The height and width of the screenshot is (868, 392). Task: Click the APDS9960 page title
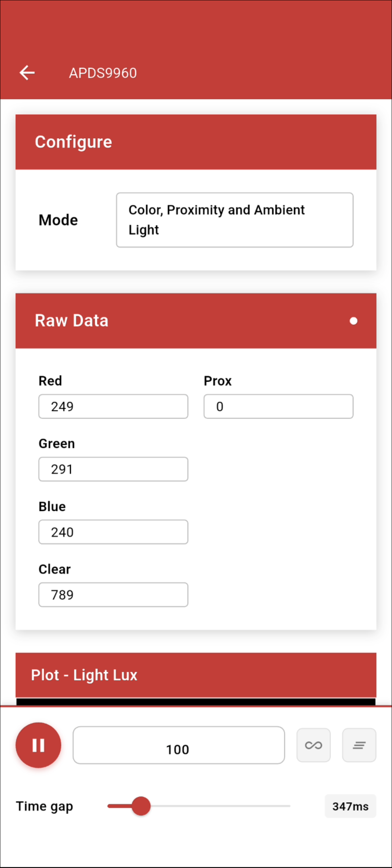coord(103,73)
